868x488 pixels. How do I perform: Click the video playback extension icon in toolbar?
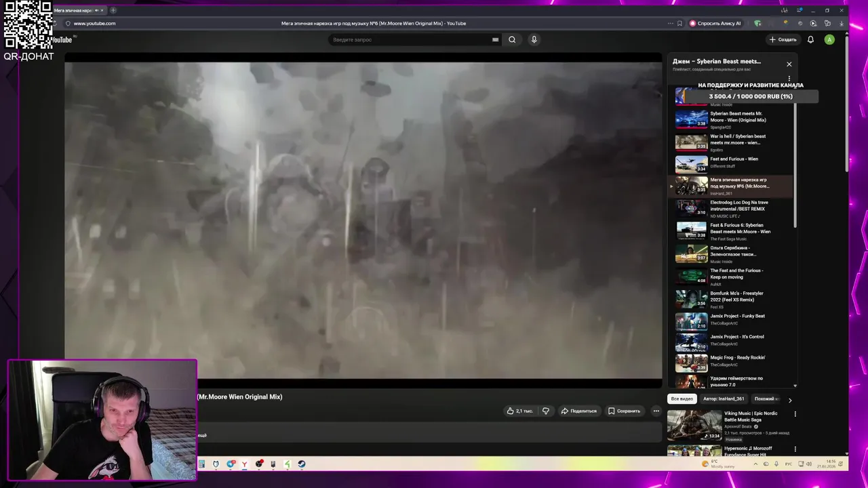(813, 23)
